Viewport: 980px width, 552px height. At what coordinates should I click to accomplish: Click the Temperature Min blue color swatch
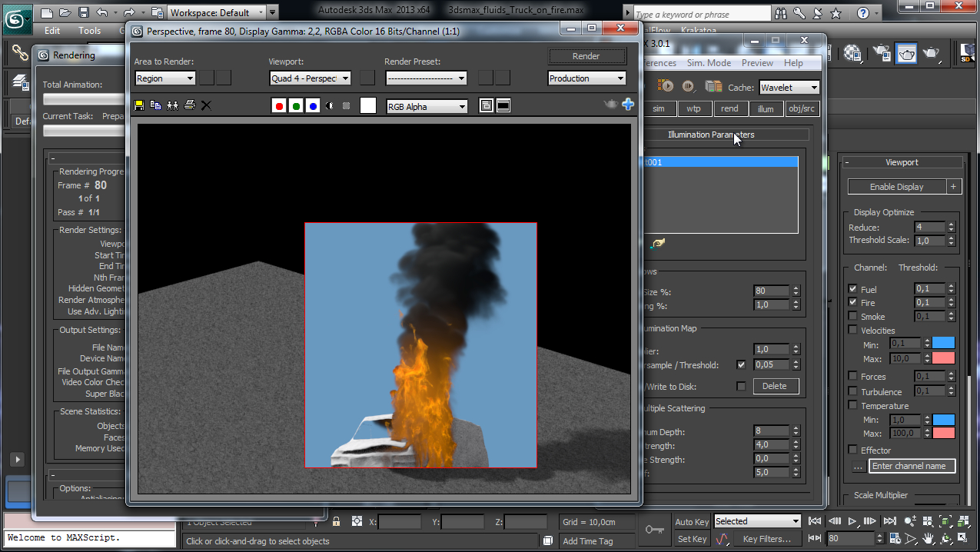click(943, 420)
